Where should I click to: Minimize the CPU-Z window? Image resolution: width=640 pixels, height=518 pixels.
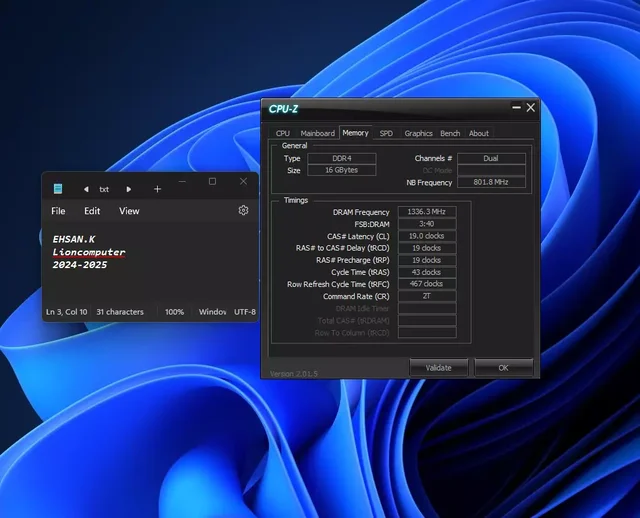point(515,107)
